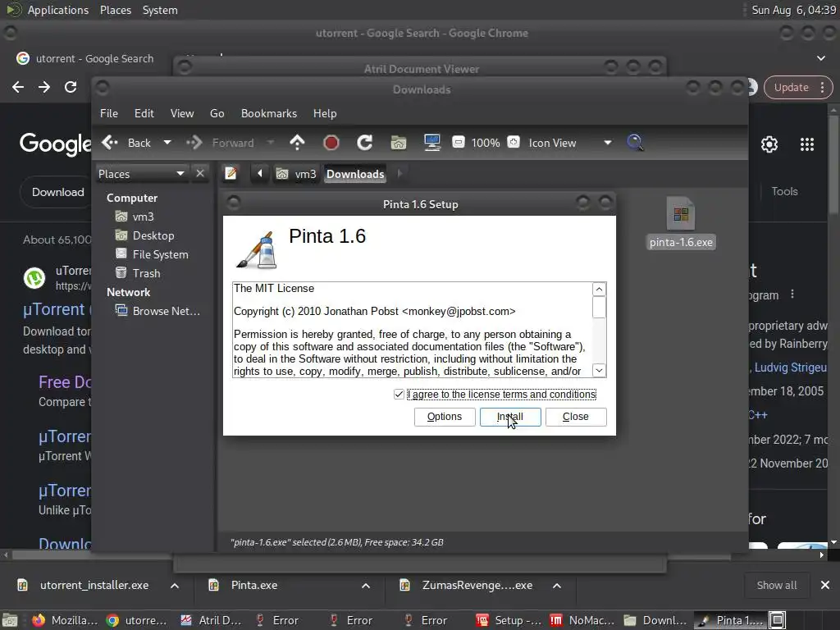Open the Help menu in Downloads window
This screenshot has height=630, width=840.
coord(325,113)
